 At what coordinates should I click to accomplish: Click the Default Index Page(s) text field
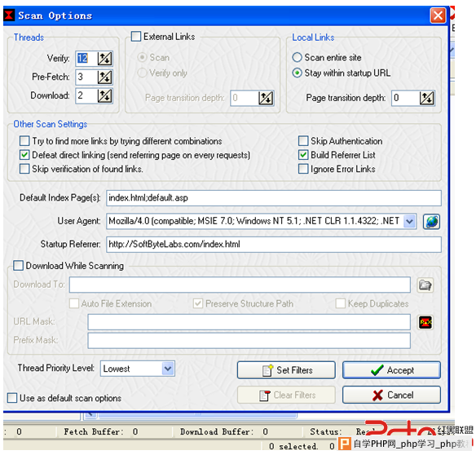click(x=274, y=198)
